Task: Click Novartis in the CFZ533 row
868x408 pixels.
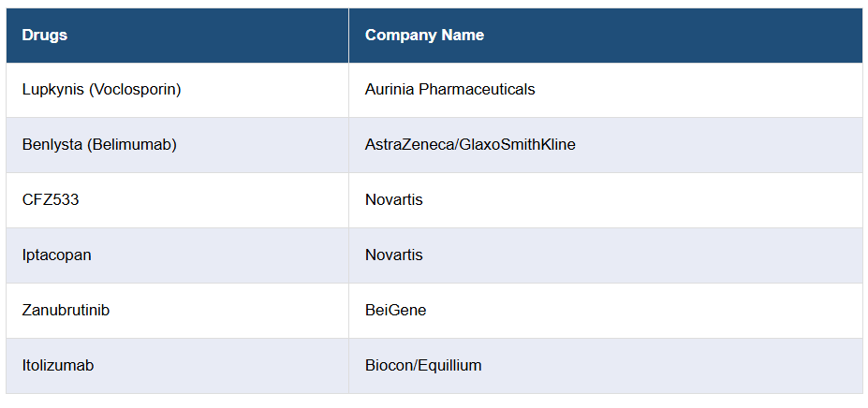Action: coord(393,200)
